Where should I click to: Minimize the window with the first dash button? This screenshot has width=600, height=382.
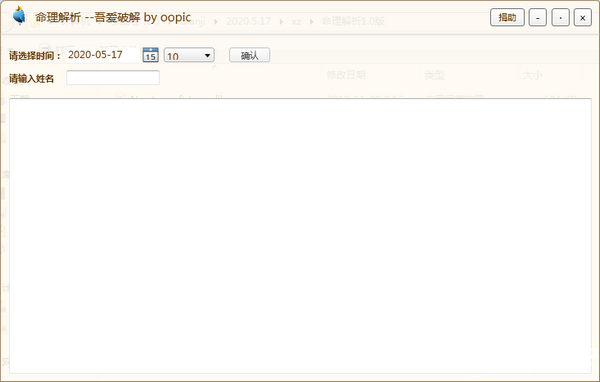(x=538, y=17)
